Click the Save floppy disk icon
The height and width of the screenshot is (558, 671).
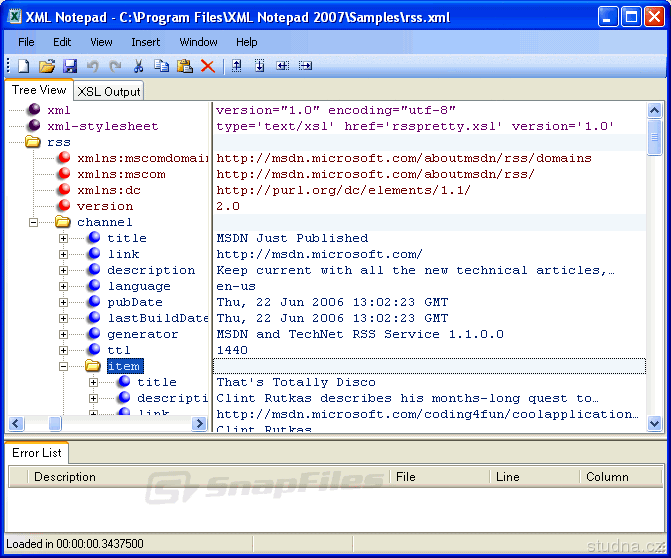pos(70,66)
